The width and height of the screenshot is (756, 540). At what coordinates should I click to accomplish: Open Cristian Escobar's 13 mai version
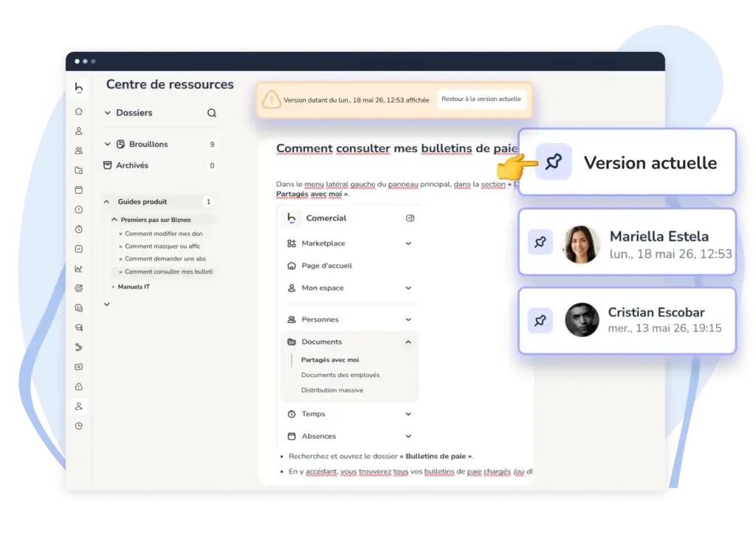tap(628, 320)
